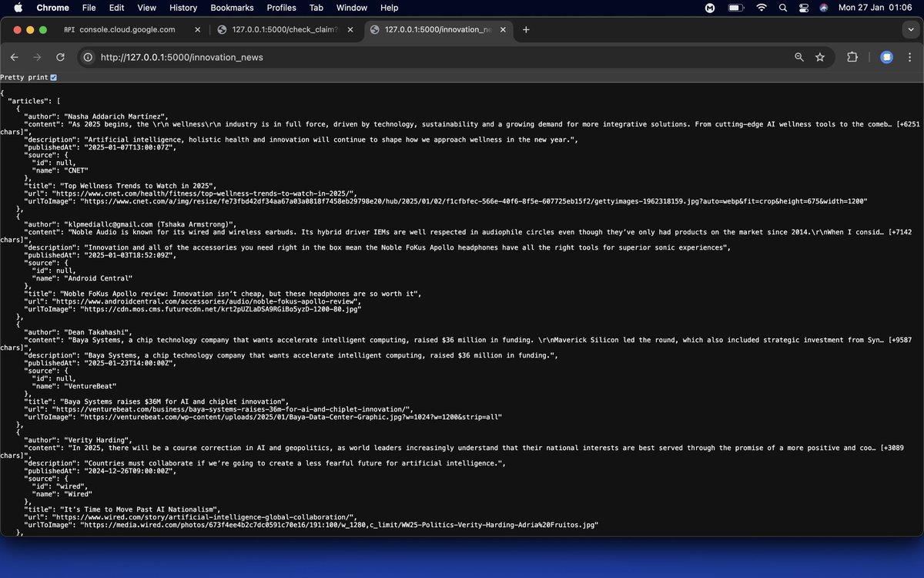Open the zoom level magnifier in address bar
The image size is (924, 578).
click(x=799, y=57)
